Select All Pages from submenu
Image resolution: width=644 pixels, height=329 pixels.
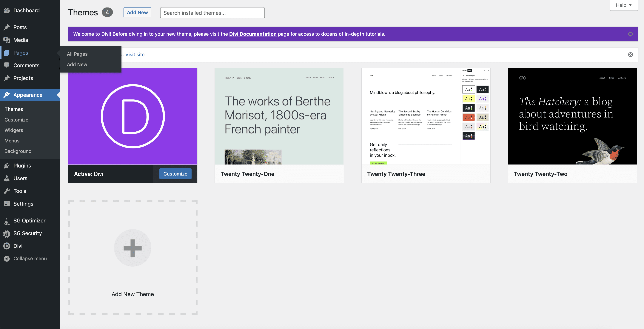coord(77,54)
